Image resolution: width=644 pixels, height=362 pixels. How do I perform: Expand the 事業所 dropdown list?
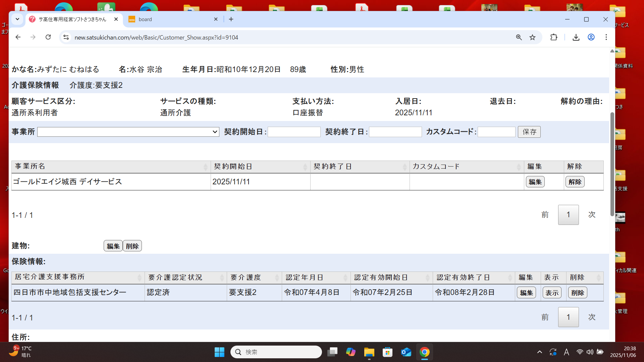[x=128, y=132]
